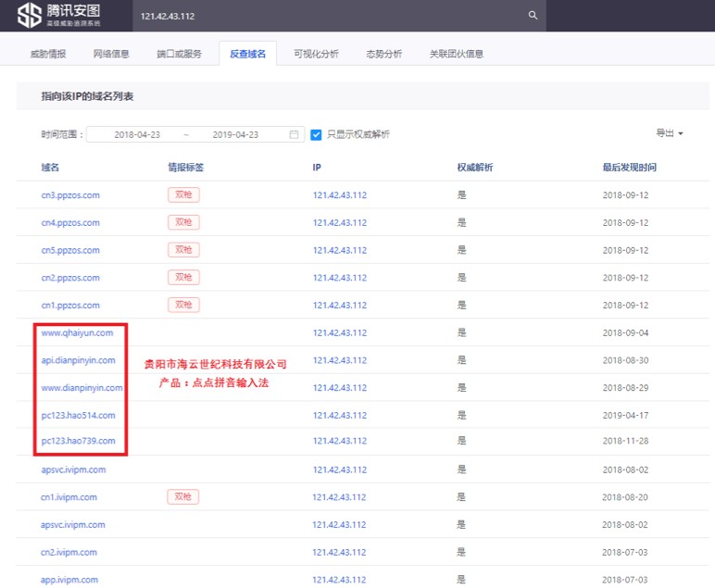Viewport: 715px width, 588px height.
Task: Open the date range calendar icon
Action: pyautogui.click(x=295, y=134)
